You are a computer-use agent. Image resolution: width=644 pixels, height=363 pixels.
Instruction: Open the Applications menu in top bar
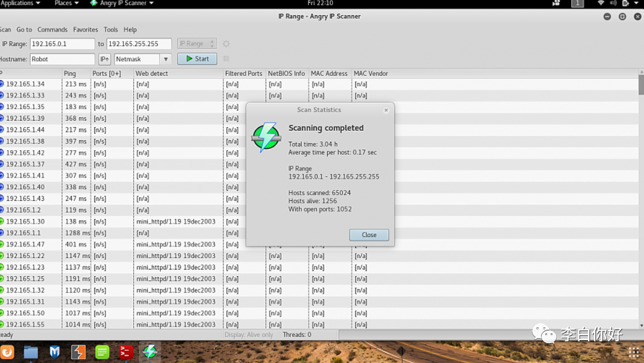[20, 3]
